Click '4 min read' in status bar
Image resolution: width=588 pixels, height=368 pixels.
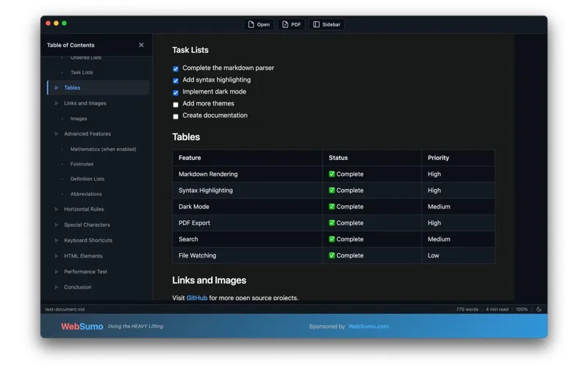point(497,309)
